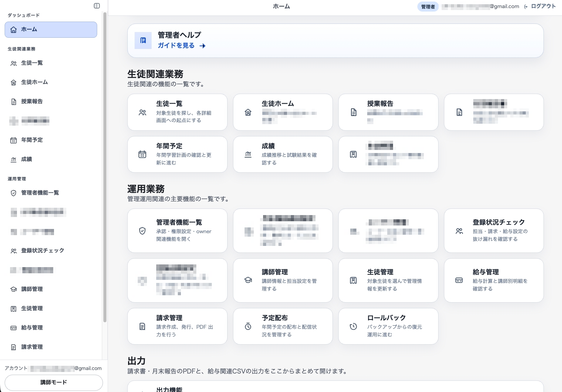Screen dimensions: 562x392
Task: Click the 運用業務 section heading
Action: [x=146, y=189]
